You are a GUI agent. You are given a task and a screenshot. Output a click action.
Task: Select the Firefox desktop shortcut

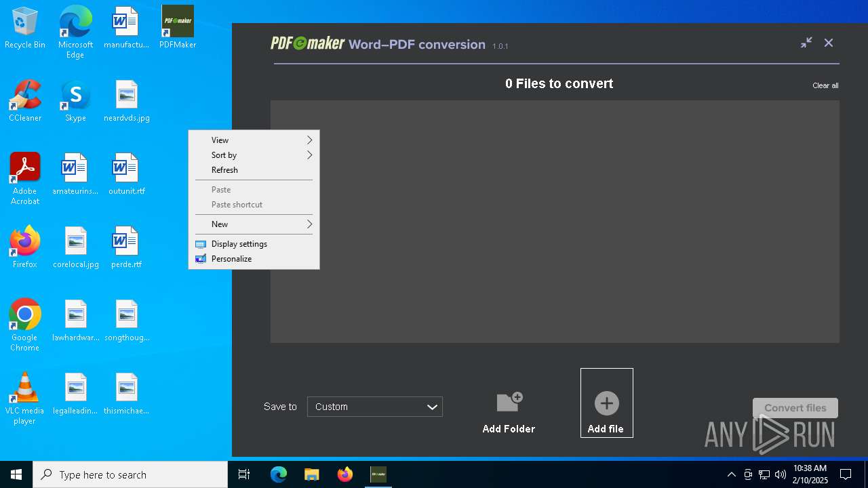[25, 248]
